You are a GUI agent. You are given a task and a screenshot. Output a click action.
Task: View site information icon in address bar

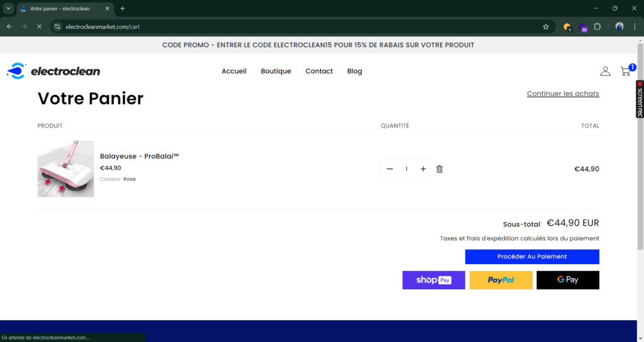click(57, 26)
